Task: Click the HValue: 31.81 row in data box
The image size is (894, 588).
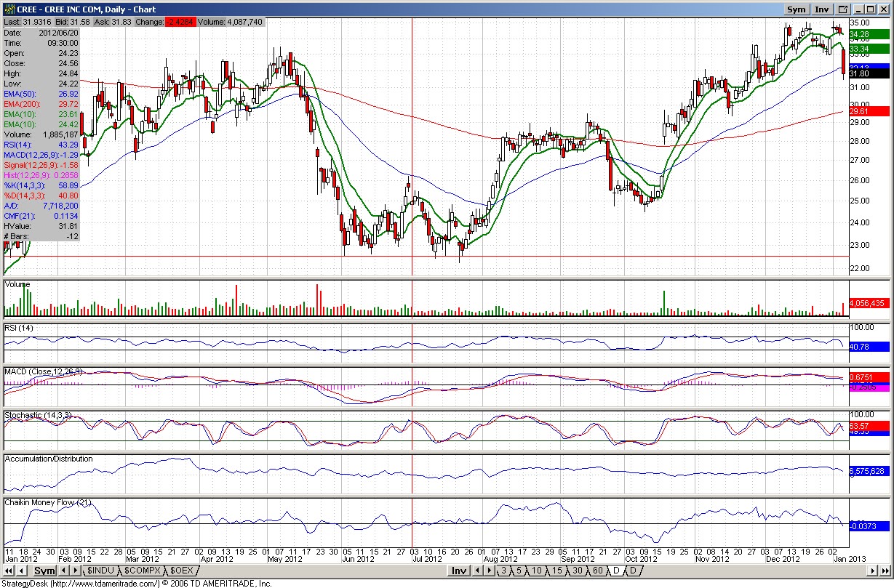Action: click(41, 226)
